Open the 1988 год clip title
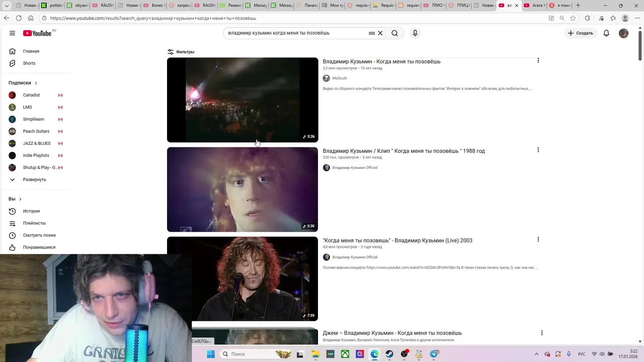The height and width of the screenshot is (362, 644). (x=404, y=151)
